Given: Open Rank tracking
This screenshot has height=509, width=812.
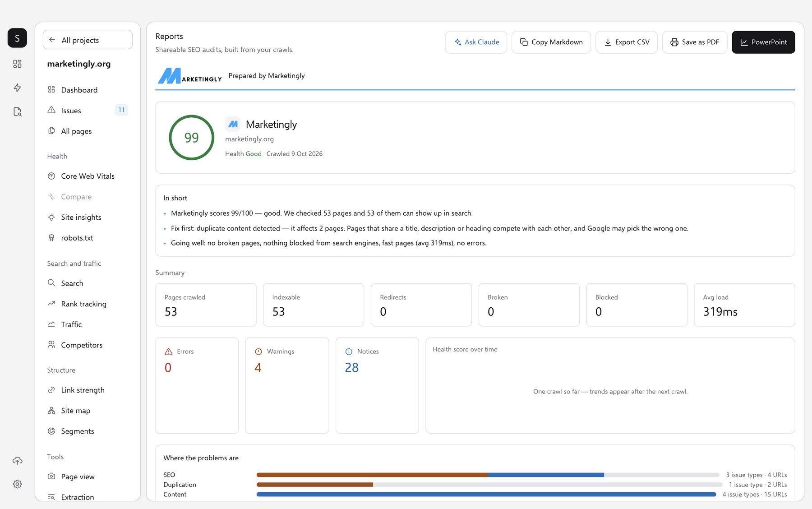Looking at the screenshot, I should [x=88, y=304].
